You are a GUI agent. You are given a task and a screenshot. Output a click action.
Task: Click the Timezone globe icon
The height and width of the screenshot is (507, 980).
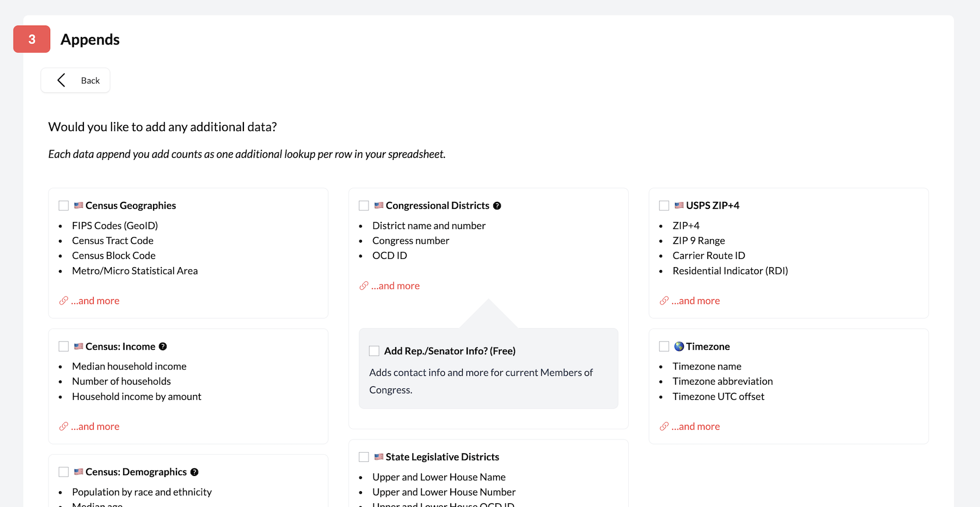click(679, 347)
